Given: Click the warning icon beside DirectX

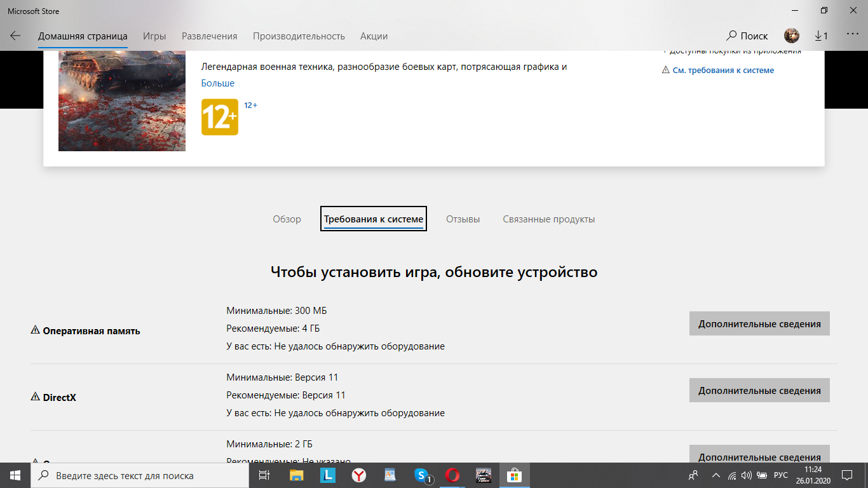Looking at the screenshot, I should click(x=35, y=397).
